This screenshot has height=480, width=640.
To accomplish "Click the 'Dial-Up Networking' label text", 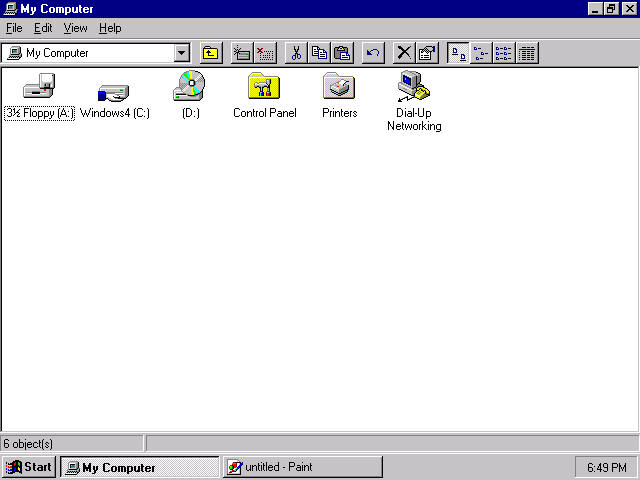I will point(414,120).
